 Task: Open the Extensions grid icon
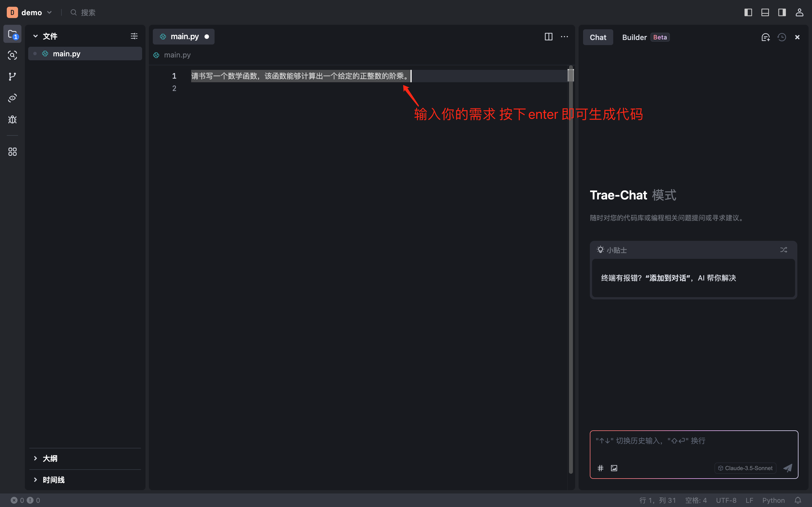(x=12, y=152)
